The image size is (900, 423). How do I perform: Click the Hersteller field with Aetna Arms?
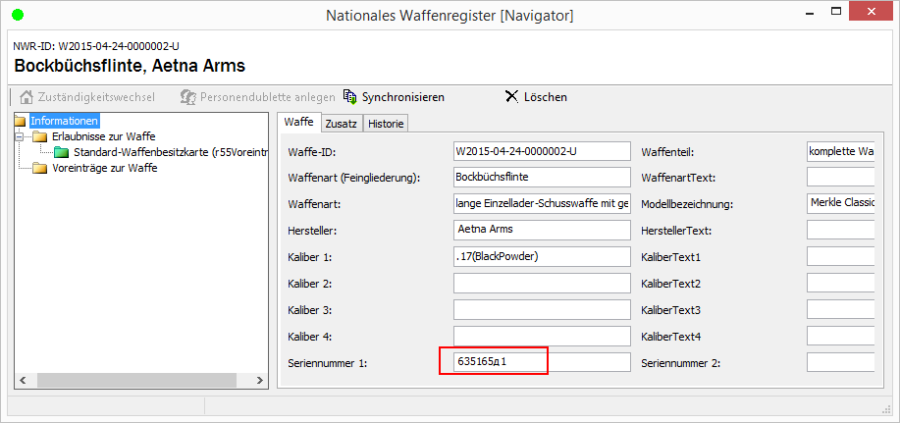pyautogui.click(x=541, y=230)
